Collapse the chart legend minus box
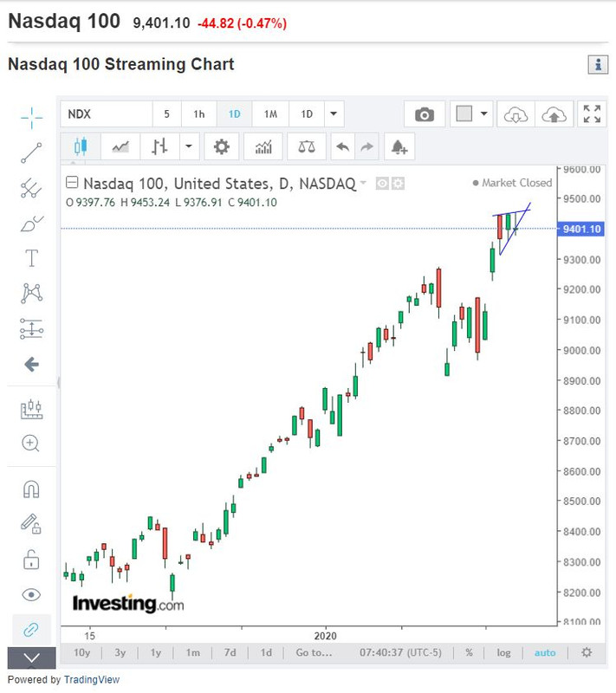The image size is (616, 693). [x=72, y=182]
